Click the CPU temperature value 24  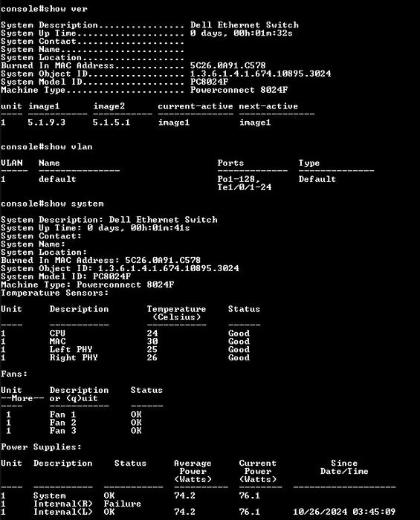tap(152, 334)
